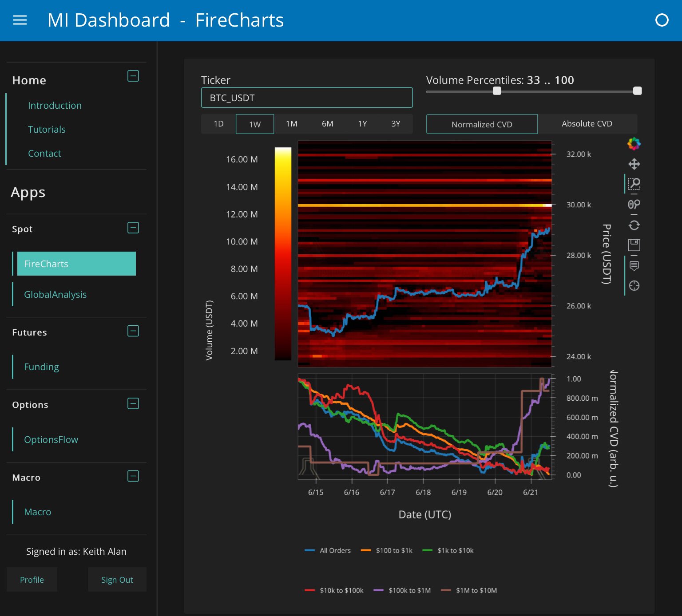Image resolution: width=682 pixels, height=616 pixels.
Task: Switch to Normalized CVD mode
Action: [482, 124]
